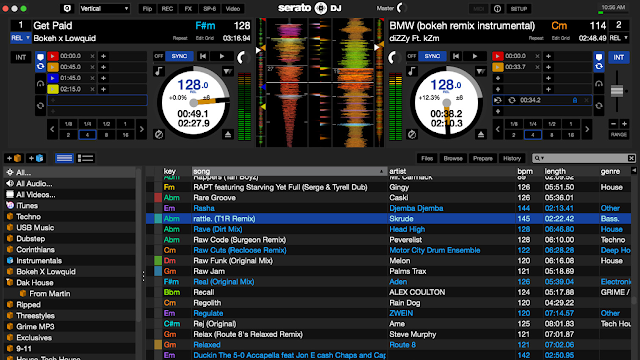Screen dimensions: 640x360
Task: Play the track on deck 1
Action: [222, 56]
